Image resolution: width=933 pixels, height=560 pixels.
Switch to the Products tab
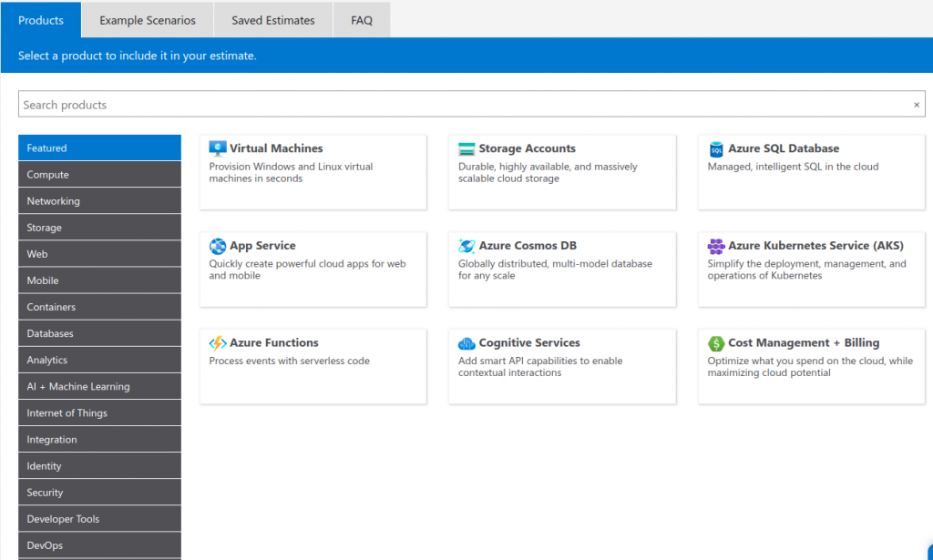[40, 20]
